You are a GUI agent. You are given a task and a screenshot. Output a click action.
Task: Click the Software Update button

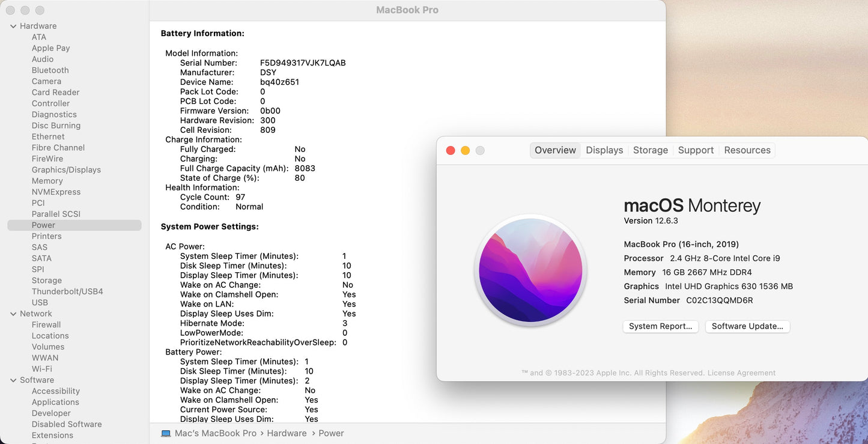tap(747, 326)
